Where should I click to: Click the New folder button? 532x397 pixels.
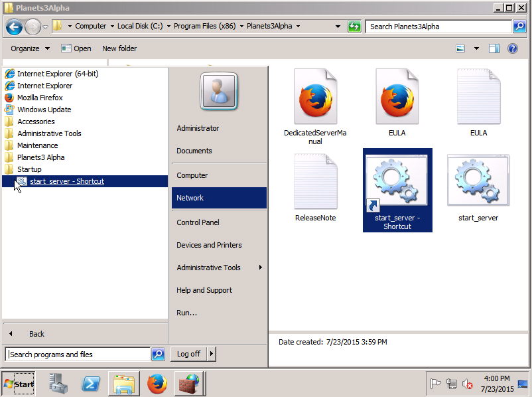tap(119, 48)
